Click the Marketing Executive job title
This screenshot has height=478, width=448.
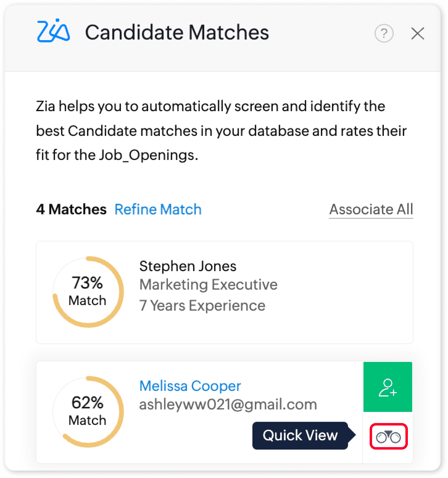click(x=208, y=284)
